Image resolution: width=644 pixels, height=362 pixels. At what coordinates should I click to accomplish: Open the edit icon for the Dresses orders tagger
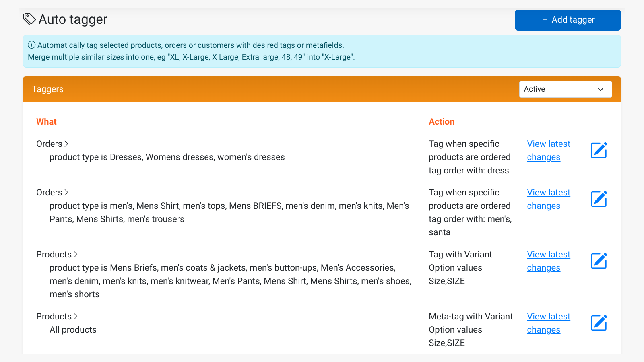[599, 150]
